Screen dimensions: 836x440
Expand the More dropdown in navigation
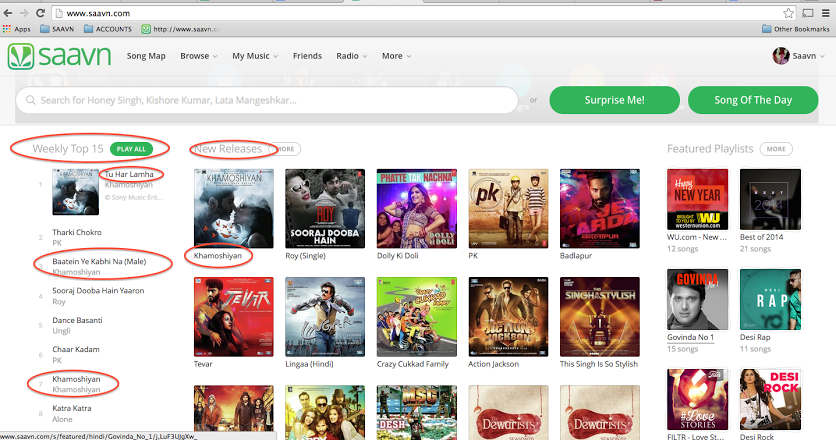point(396,56)
